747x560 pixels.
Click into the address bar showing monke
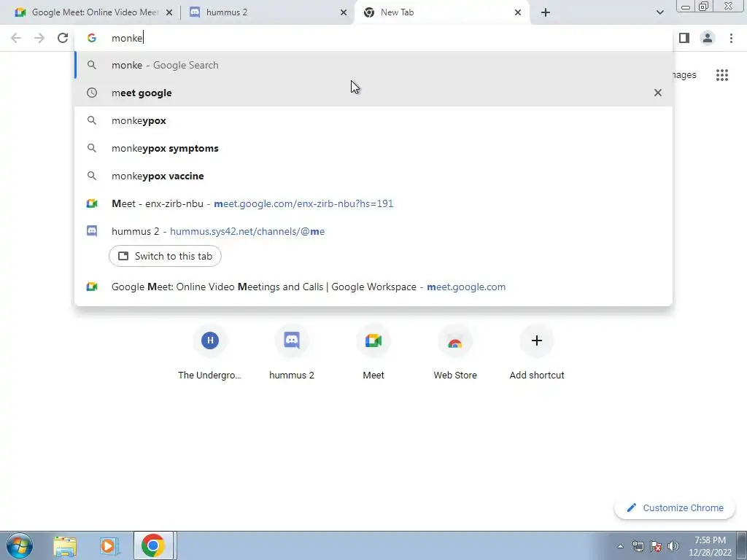(x=373, y=38)
